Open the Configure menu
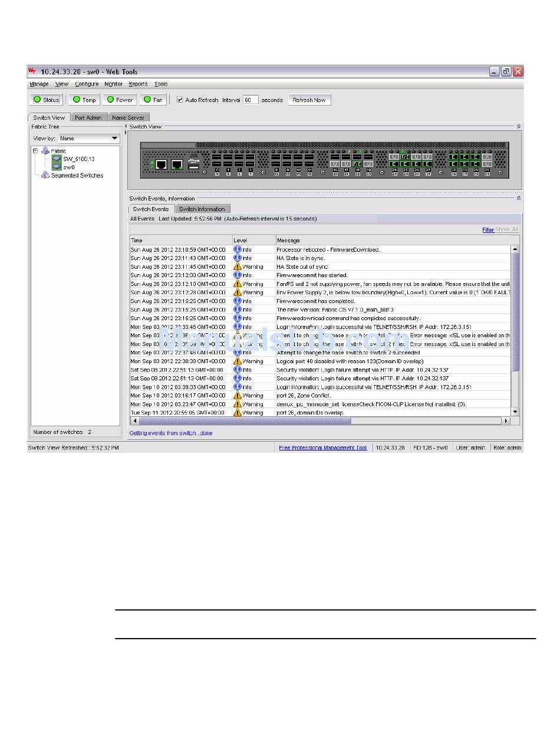Screen dimensions: 560x743 click(x=87, y=84)
